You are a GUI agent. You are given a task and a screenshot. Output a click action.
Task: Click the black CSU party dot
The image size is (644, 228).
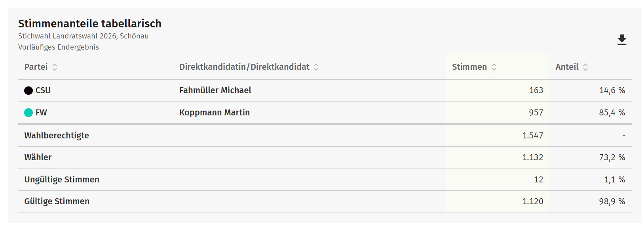(28, 90)
